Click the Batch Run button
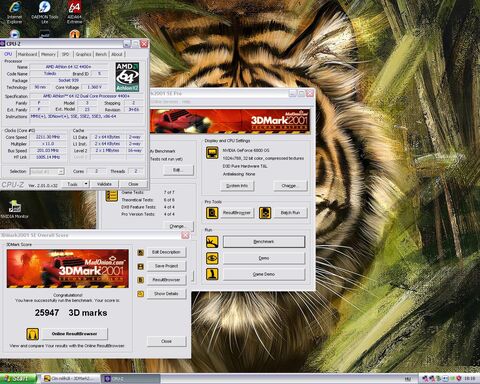This screenshot has height=384, width=480. pyautogui.click(x=290, y=213)
